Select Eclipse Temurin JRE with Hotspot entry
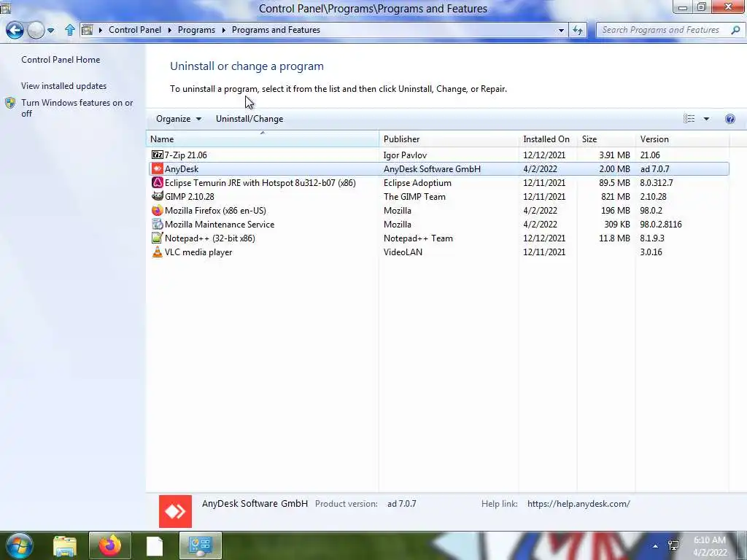This screenshot has width=747, height=560. pos(438,182)
